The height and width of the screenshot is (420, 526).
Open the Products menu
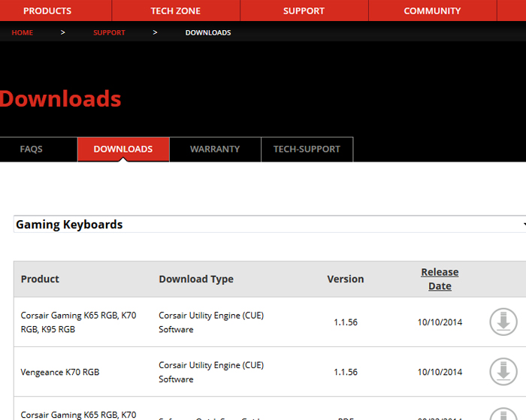[47, 11]
